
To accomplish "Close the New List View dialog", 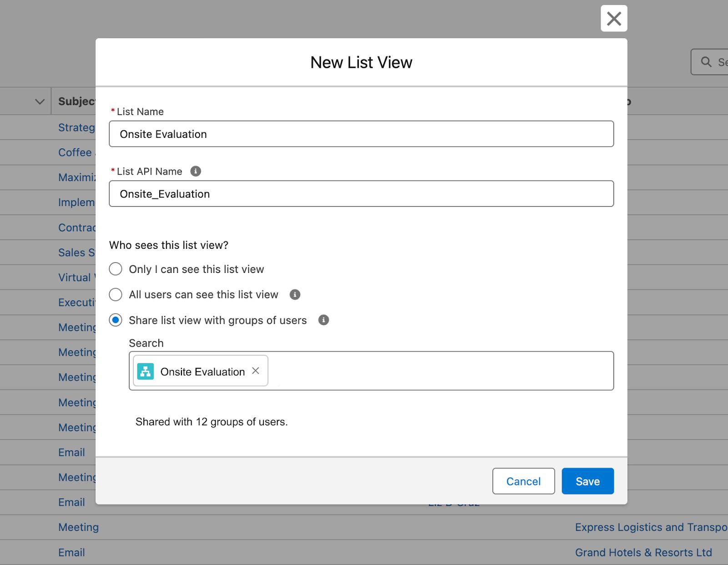I will coord(614,19).
